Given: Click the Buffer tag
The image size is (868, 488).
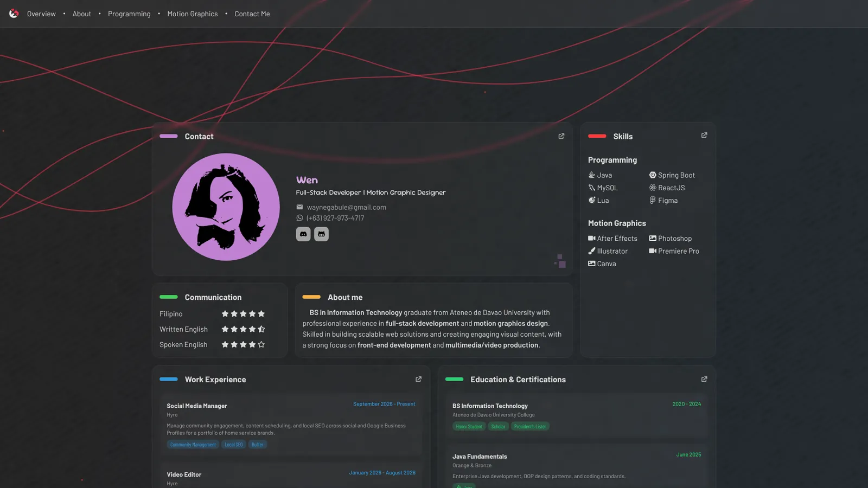Looking at the screenshot, I should click(258, 445).
